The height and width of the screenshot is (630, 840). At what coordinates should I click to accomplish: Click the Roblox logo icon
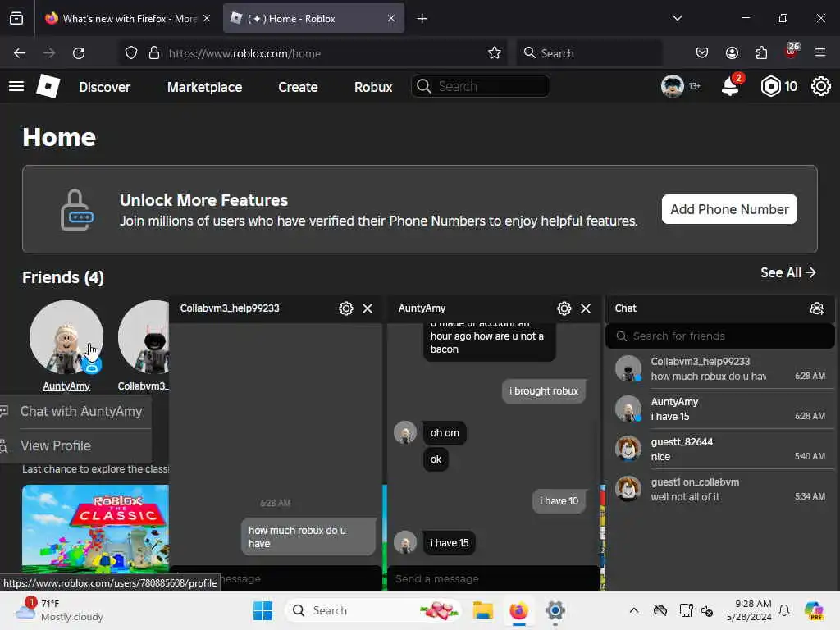coord(48,86)
